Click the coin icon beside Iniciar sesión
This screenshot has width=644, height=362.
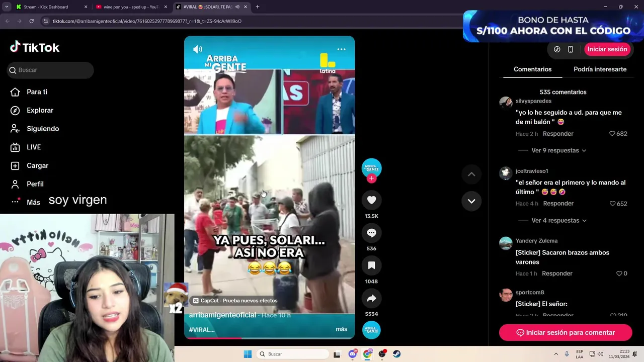click(557, 49)
